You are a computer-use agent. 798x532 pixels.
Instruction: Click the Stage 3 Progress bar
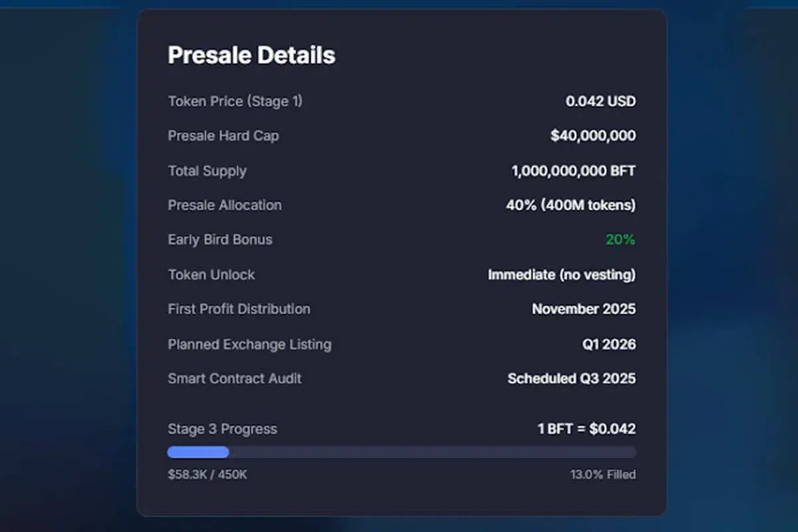pyautogui.click(x=402, y=452)
